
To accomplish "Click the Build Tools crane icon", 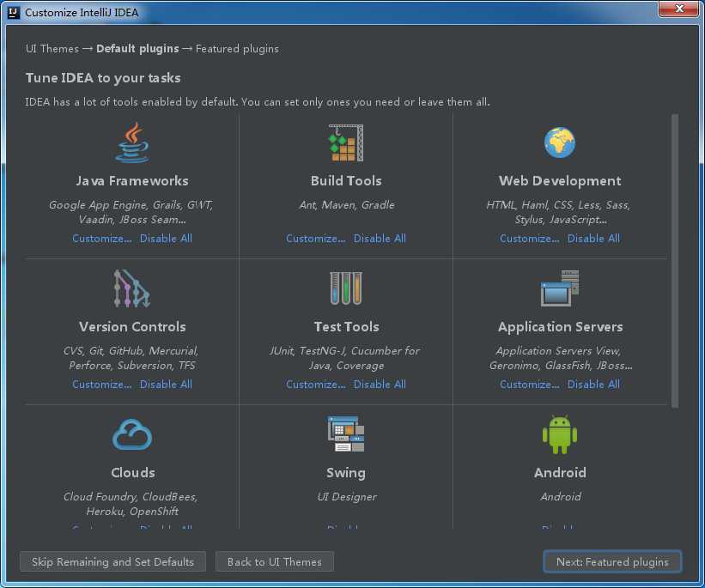I will (346, 143).
